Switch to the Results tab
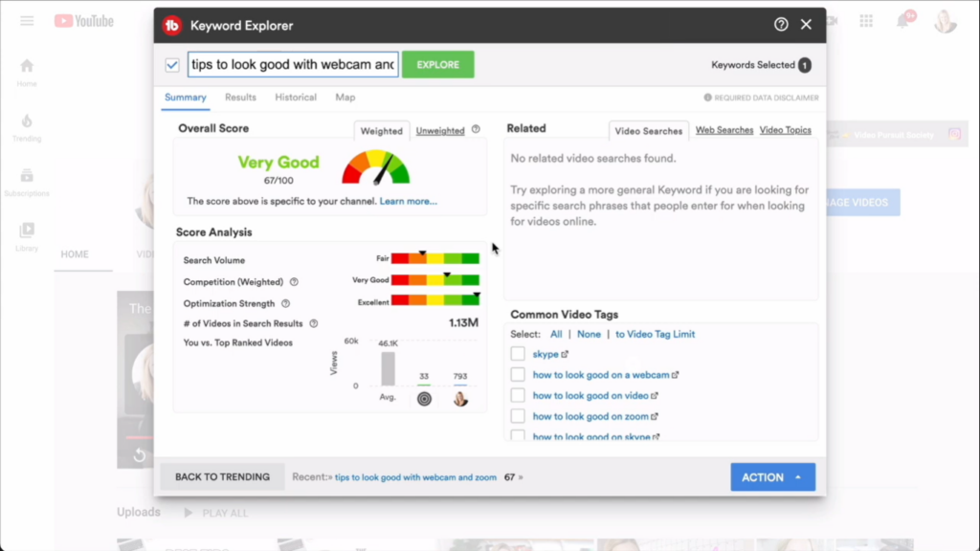 pos(240,98)
